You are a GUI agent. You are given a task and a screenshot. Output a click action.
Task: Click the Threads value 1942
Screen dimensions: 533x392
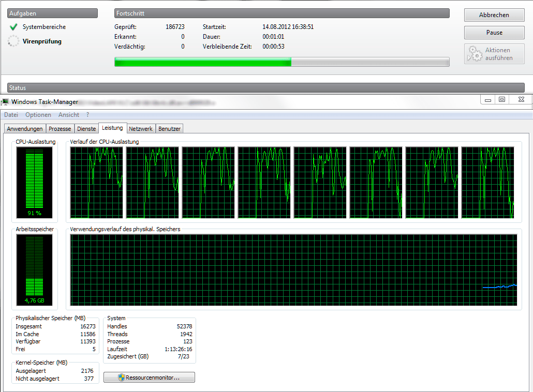point(186,334)
